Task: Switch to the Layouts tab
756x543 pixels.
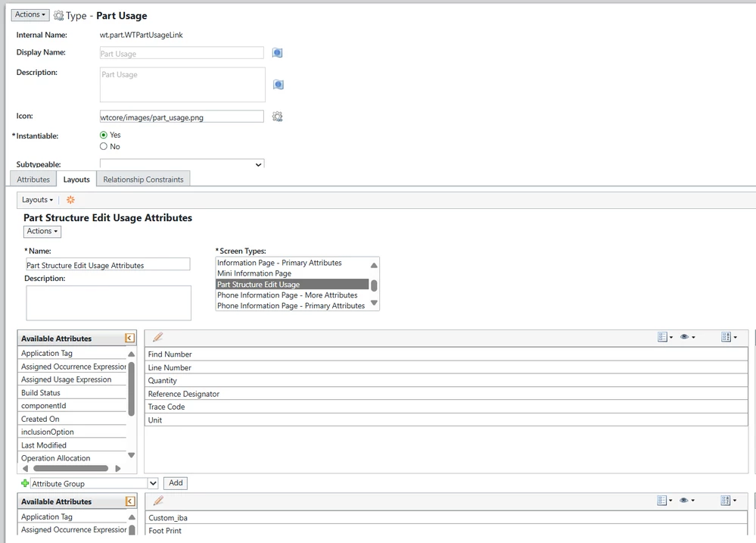Action: 76,179
